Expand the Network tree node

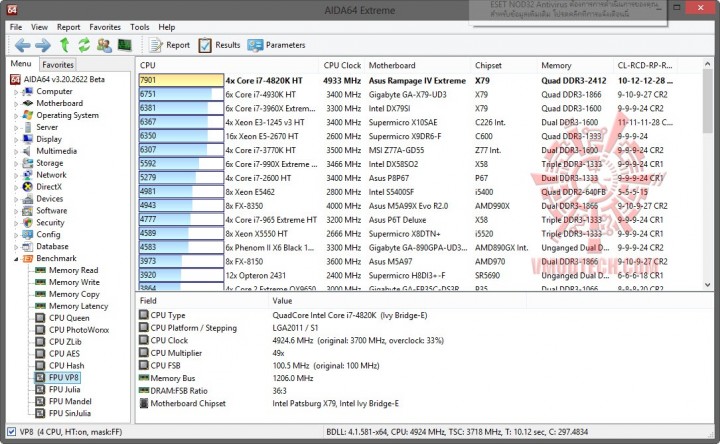tap(16, 175)
